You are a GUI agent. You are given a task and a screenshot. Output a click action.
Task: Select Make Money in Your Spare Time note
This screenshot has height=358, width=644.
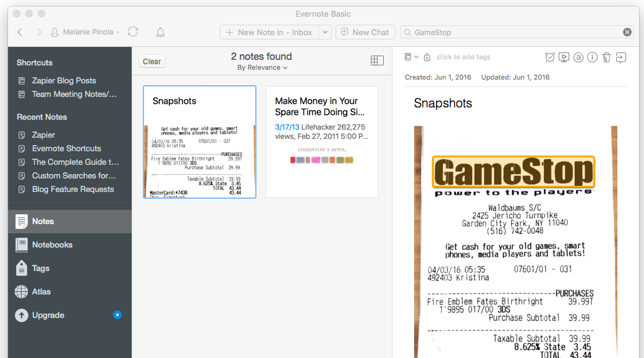click(322, 142)
